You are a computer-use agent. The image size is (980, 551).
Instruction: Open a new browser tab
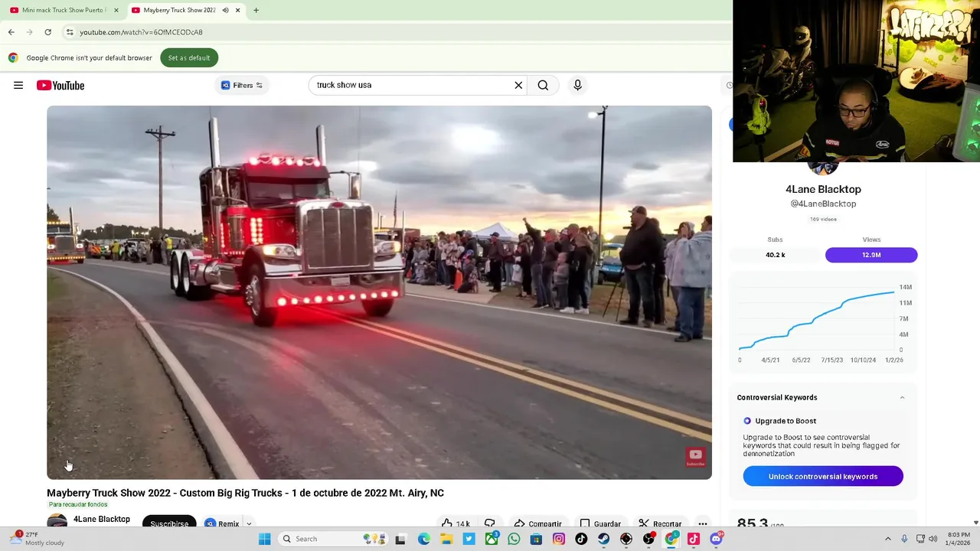click(x=256, y=10)
